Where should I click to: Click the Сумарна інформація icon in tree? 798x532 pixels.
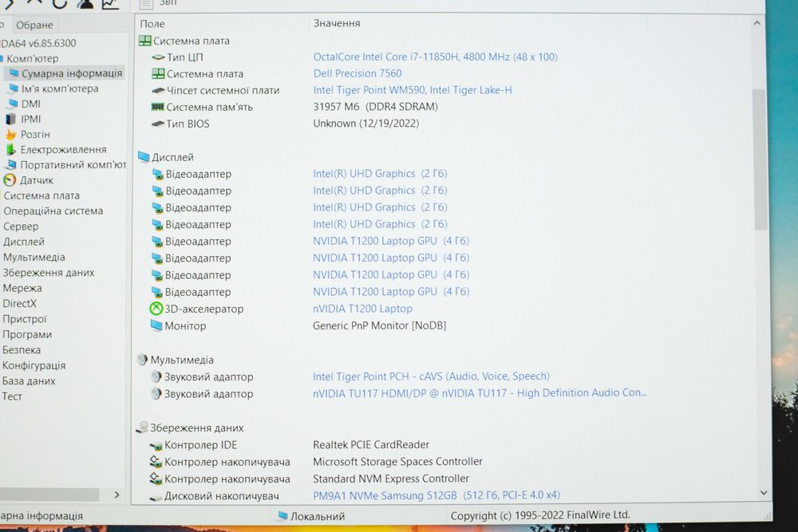click(14, 73)
